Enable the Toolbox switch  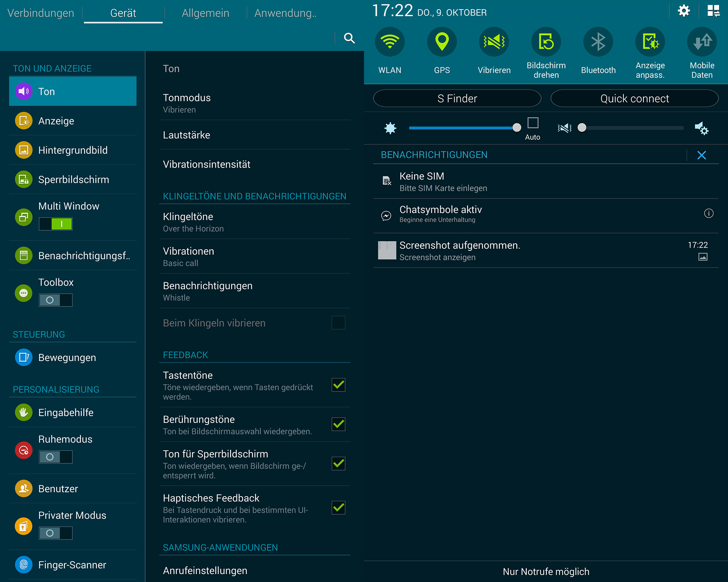click(x=56, y=300)
